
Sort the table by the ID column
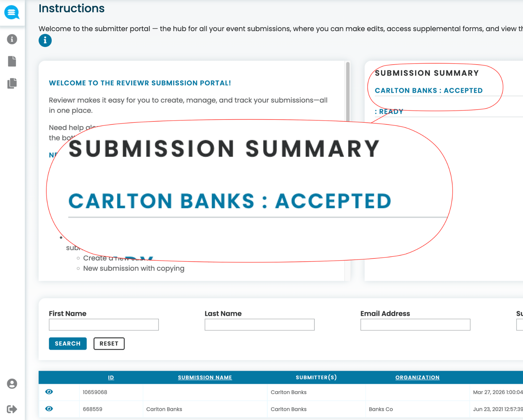[111, 377]
